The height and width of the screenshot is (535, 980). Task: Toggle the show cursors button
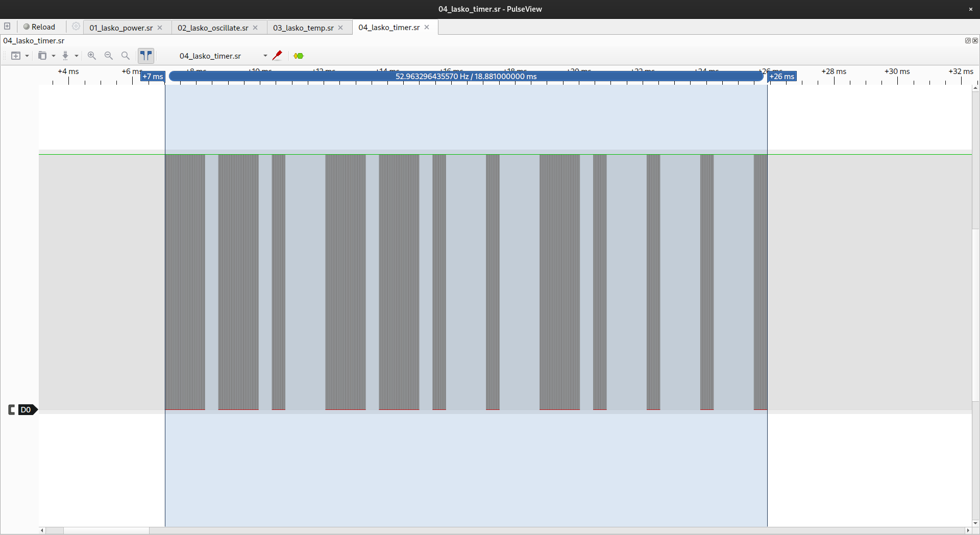point(146,56)
